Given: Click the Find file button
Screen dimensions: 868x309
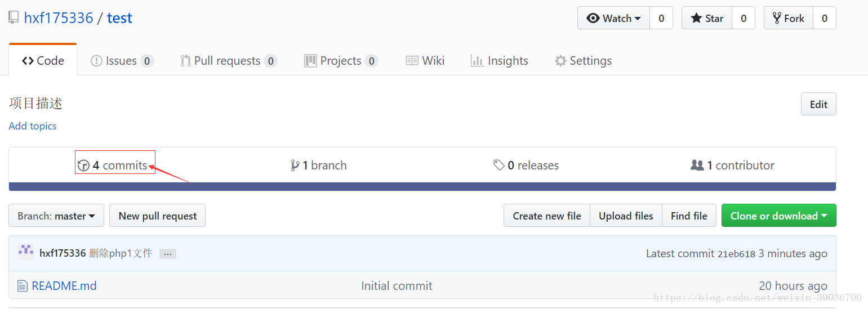Looking at the screenshot, I should [x=689, y=216].
